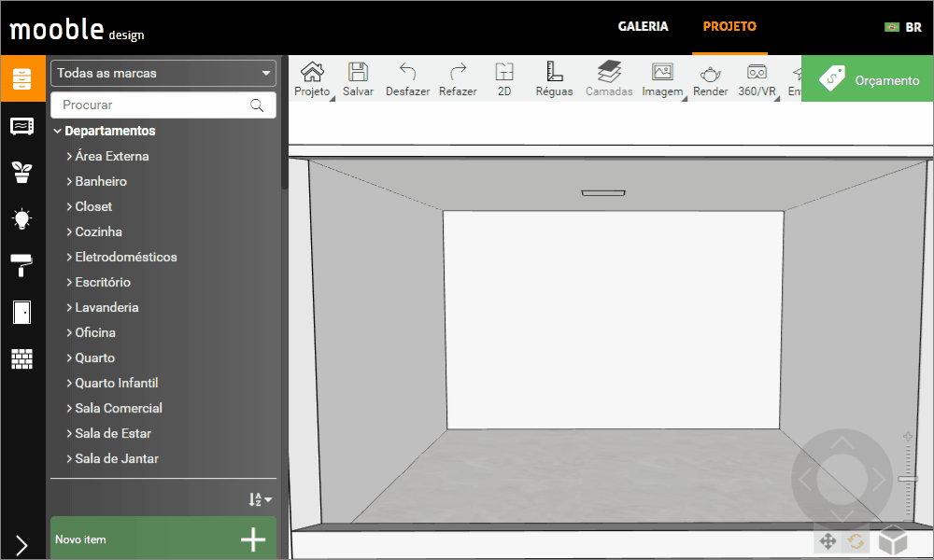Open Todas as marcas brand dropdown
The height and width of the screenshot is (560, 934).
[163, 73]
